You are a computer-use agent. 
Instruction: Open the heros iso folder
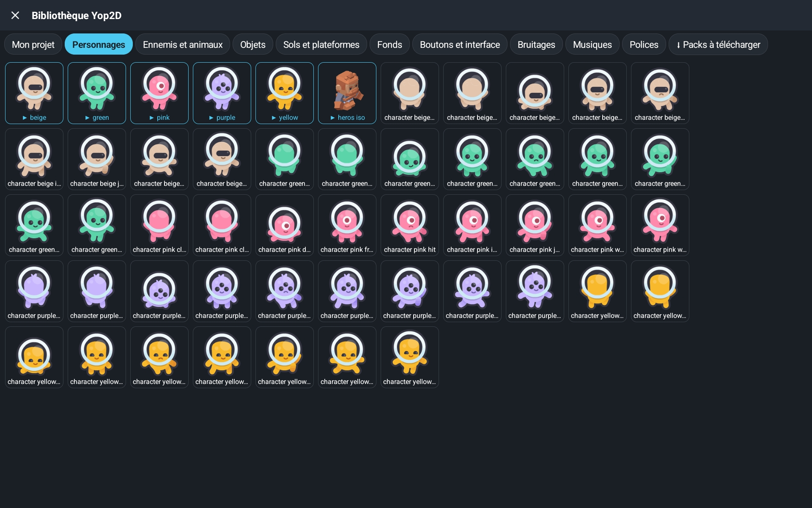(347, 93)
